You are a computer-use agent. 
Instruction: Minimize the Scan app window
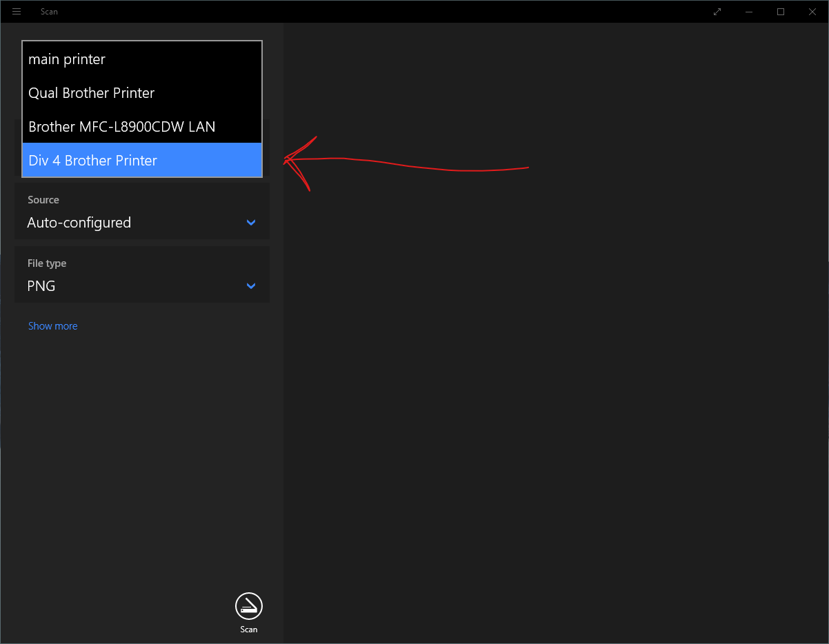749,12
